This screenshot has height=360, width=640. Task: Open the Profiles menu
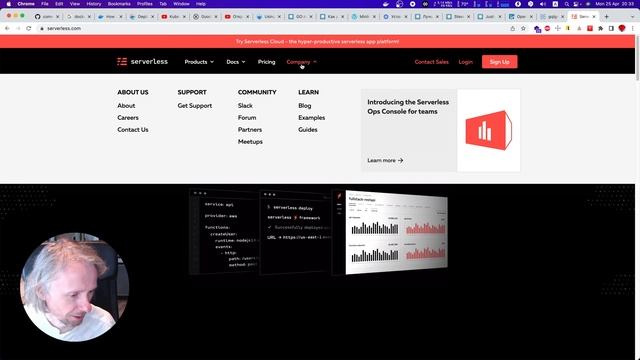click(x=144, y=4)
